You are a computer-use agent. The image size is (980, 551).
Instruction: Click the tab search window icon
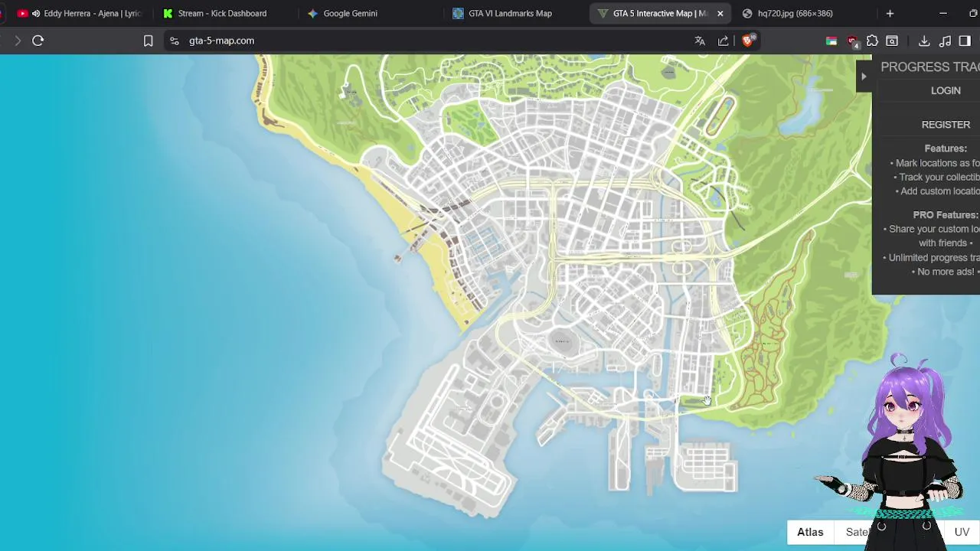click(892, 41)
